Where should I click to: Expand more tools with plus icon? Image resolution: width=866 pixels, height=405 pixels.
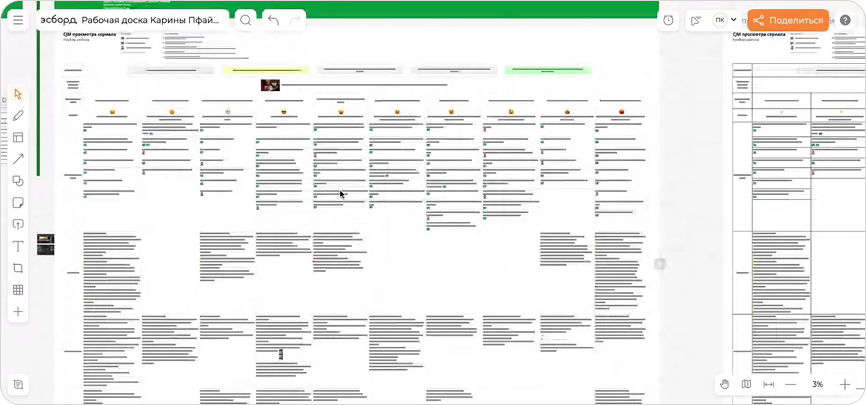18,312
